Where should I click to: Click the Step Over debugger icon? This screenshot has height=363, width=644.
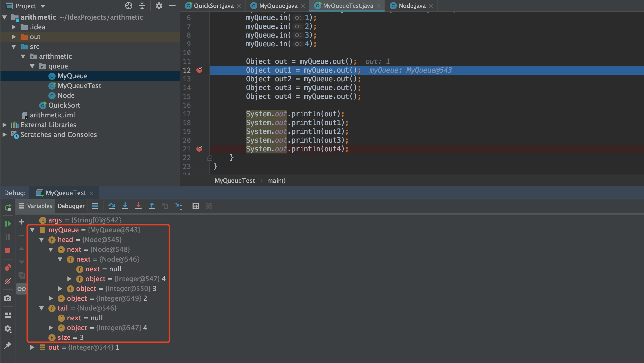(x=111, y=206)
